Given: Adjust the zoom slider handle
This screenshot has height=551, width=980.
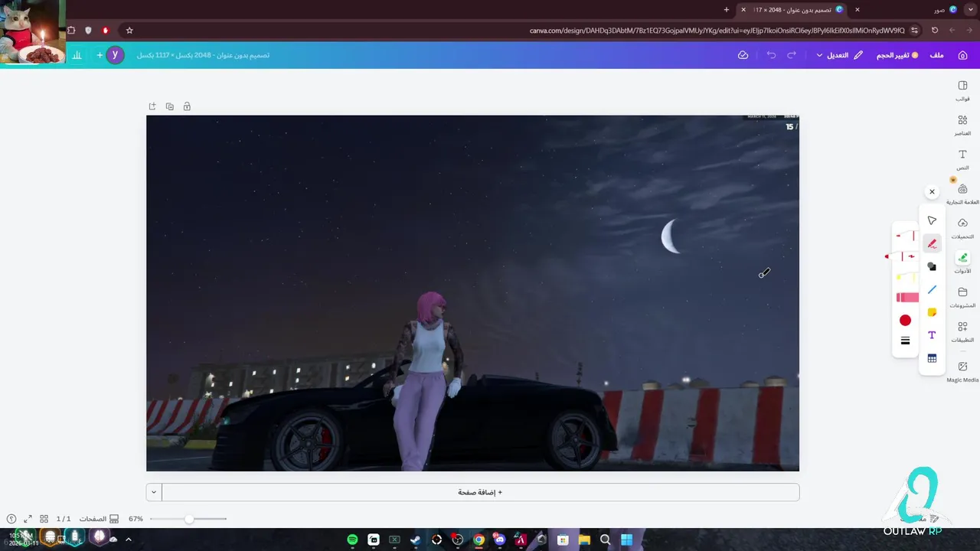Looking at the screenshot, I should [x=189, y=519].
